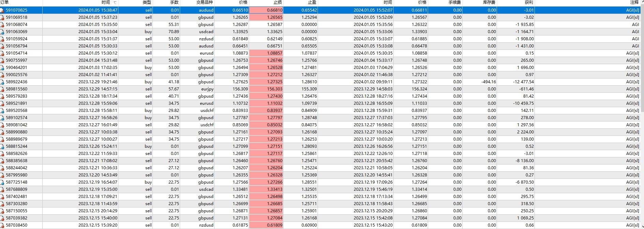Select the lot size cell 55.31
Image resolution: width=644 pixels, height=229 pixels.
(174, 25)
